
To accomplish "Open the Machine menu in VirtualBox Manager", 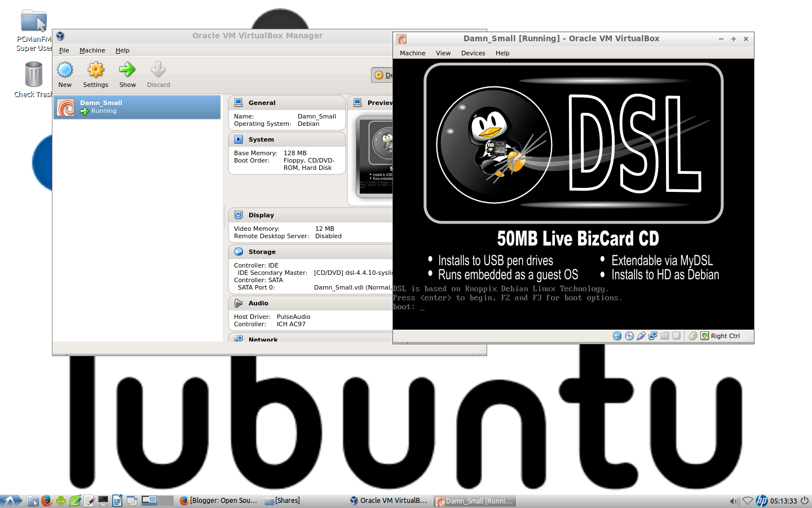I will [92, 50].
